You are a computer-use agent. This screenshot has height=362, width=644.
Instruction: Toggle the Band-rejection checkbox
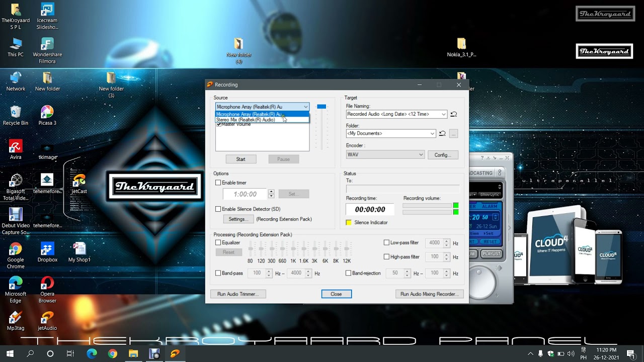(x=348, y=273)
